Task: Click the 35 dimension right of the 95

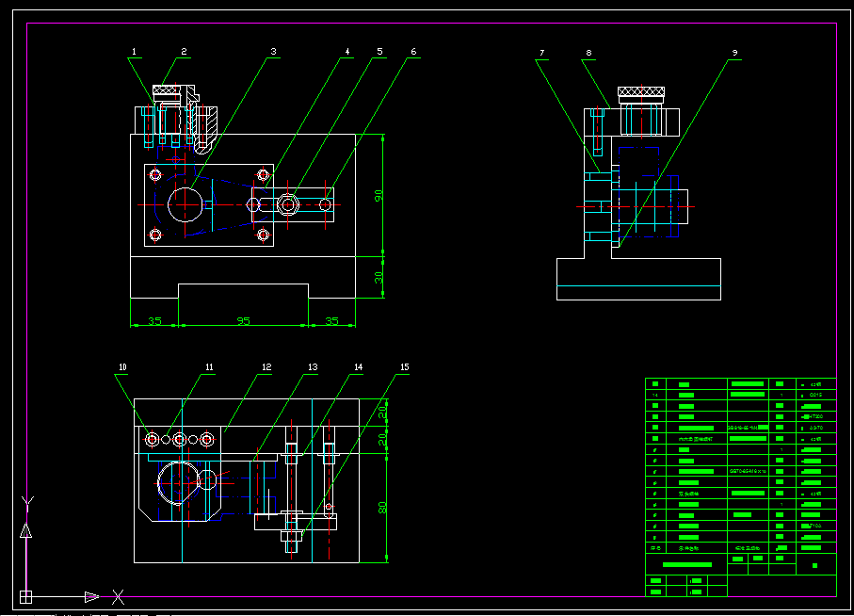Action: pyautogui.click(x=331, y=321)
